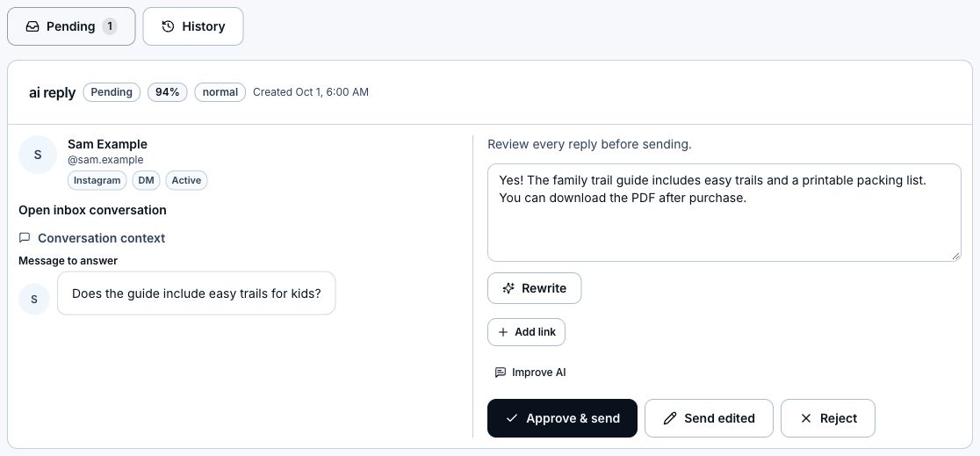
Task: Click the inbox icon on Pending tab
Action: tap(32, 26)
